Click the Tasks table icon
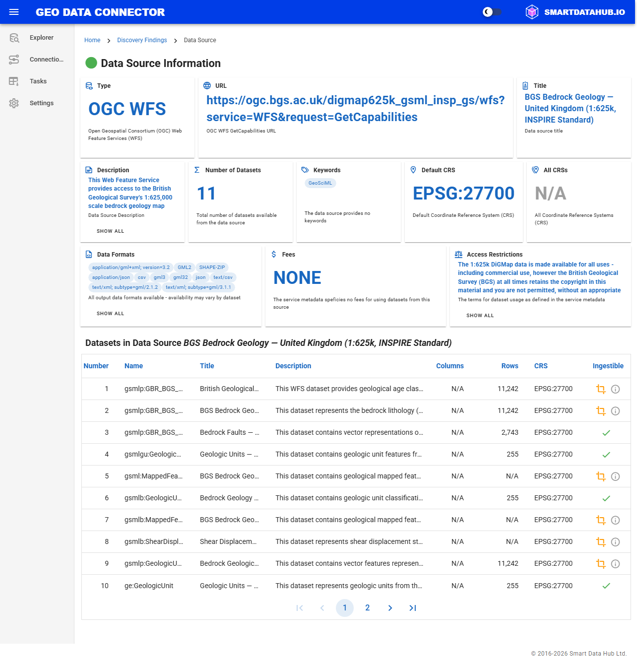 pyautogui.click(x=14, y=81)
